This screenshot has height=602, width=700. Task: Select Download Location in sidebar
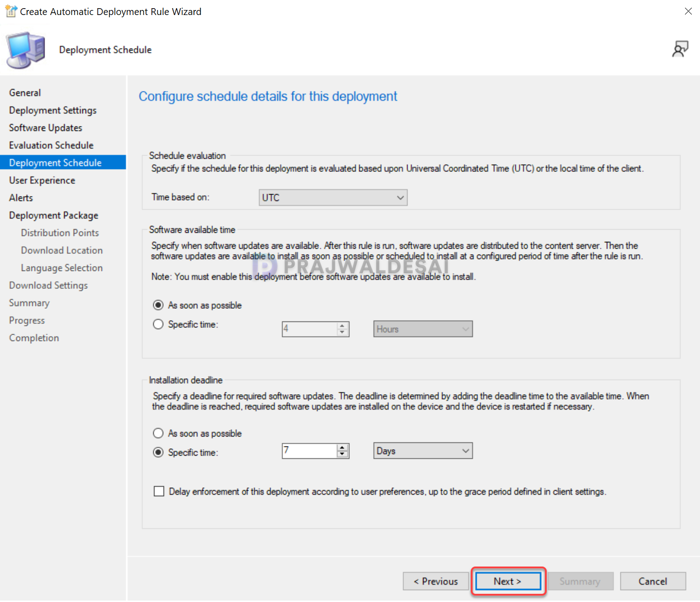click(62, 251)
